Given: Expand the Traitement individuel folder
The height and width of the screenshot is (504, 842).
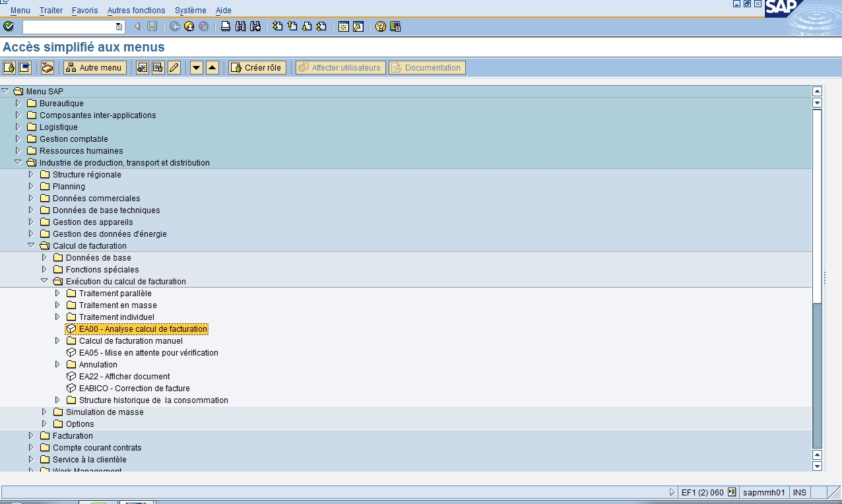Looking at the screenshot, I should (x=57, y=317).
